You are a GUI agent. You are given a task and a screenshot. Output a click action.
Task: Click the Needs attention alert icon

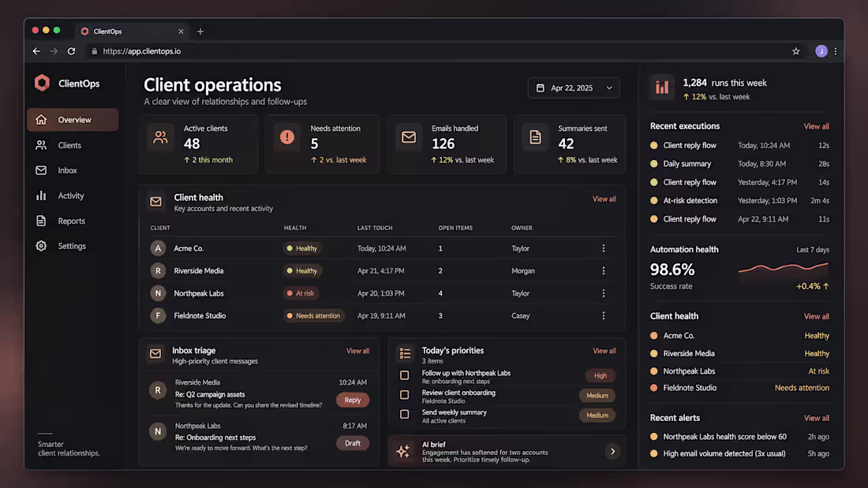pyautogui.click(x=286, y=137)
